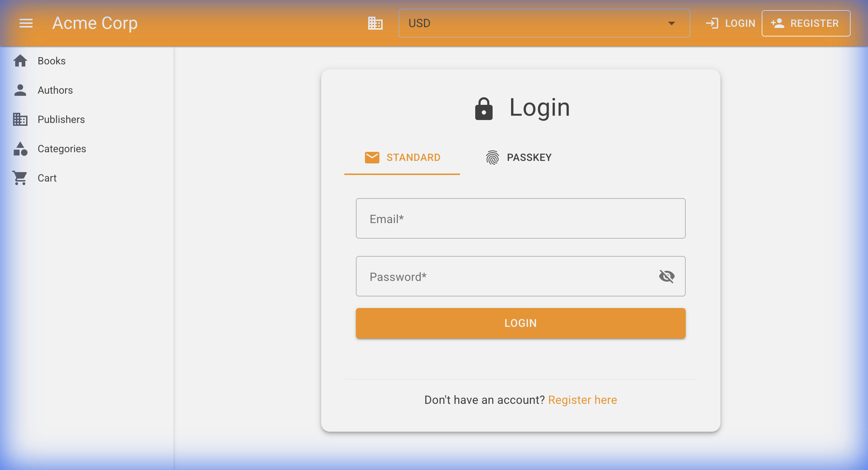Open the Acme Corp title link
The height and width of the screenshot is (470, 868).
(x=95, y=23)
